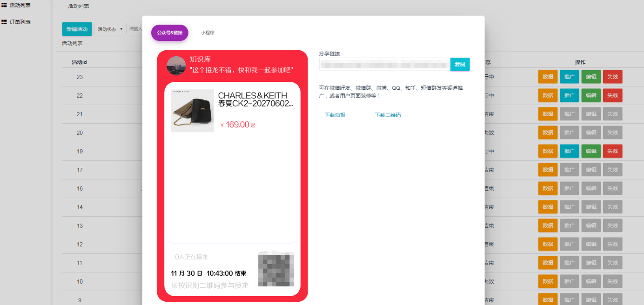Select the 公众号&链接 tab

(x=169, y=33)
